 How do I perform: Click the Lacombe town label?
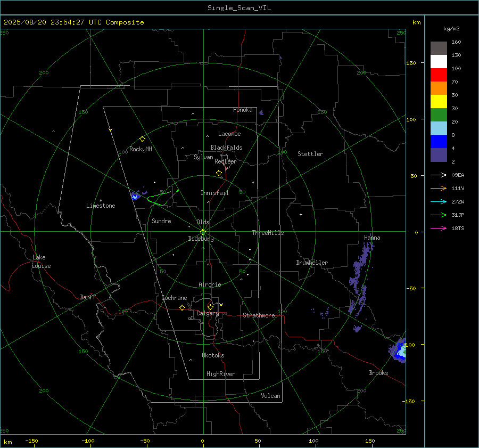click(x=229, y=134)
